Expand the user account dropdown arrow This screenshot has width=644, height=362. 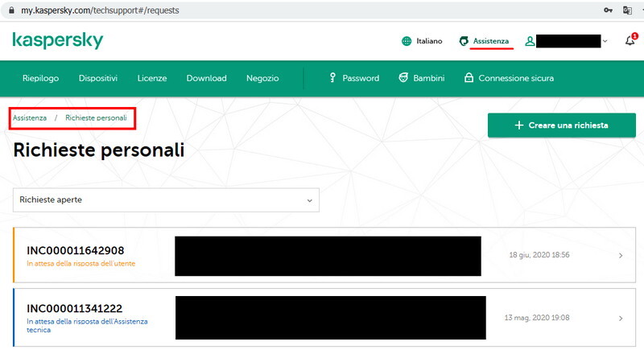605,41
